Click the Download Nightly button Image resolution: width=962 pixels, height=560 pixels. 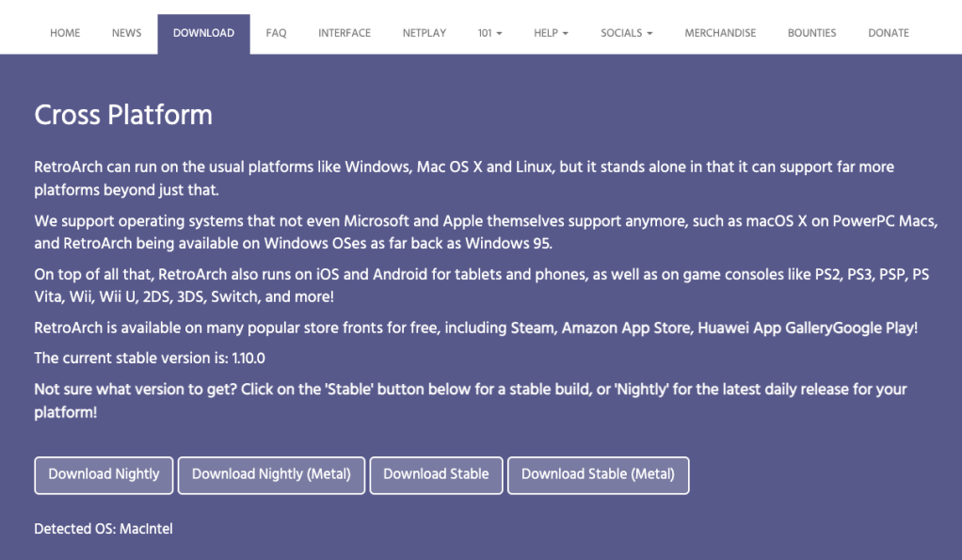point(104,475)
